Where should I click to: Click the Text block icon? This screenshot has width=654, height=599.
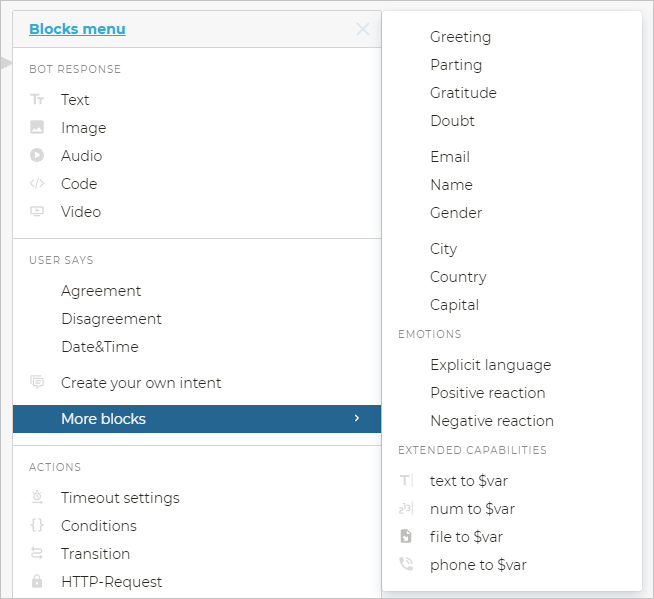37,100
